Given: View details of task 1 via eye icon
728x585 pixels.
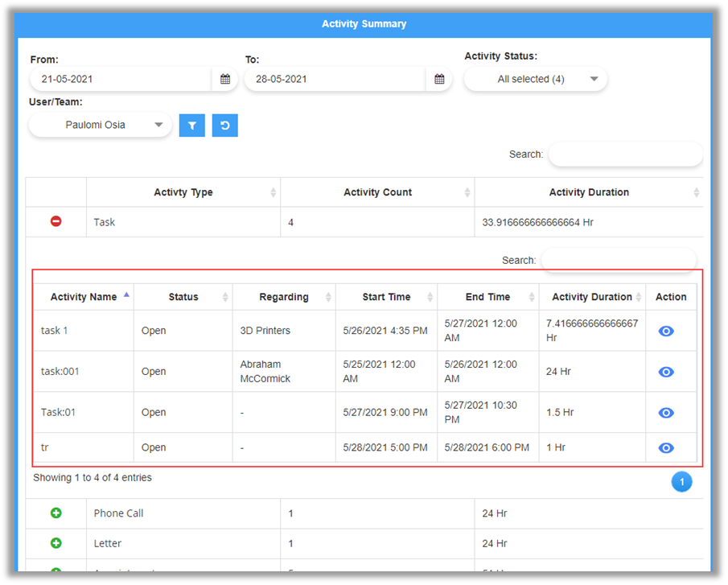Looking at the screenshot, I should [665, 331].
